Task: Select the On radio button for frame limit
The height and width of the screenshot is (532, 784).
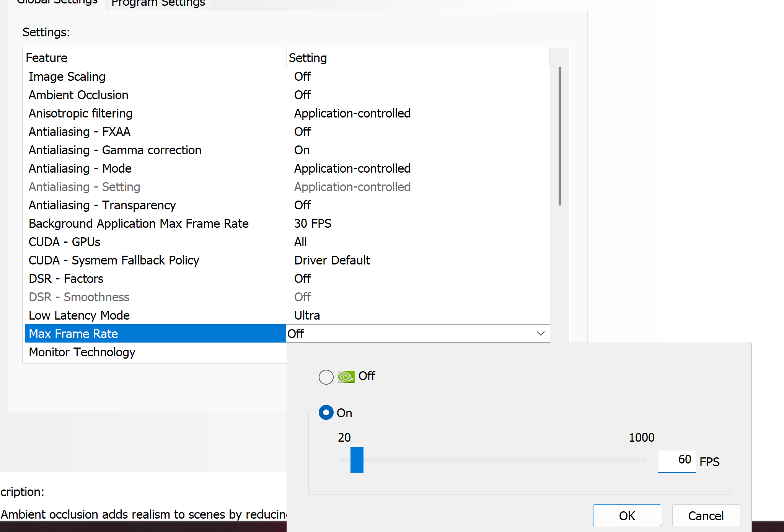Action: pos(326,413)
